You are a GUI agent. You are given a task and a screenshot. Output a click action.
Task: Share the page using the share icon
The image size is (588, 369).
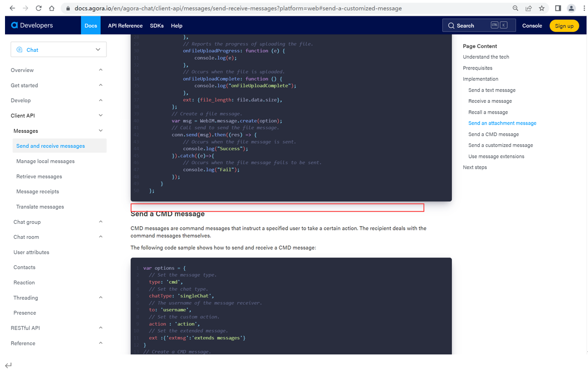(528, 8)
